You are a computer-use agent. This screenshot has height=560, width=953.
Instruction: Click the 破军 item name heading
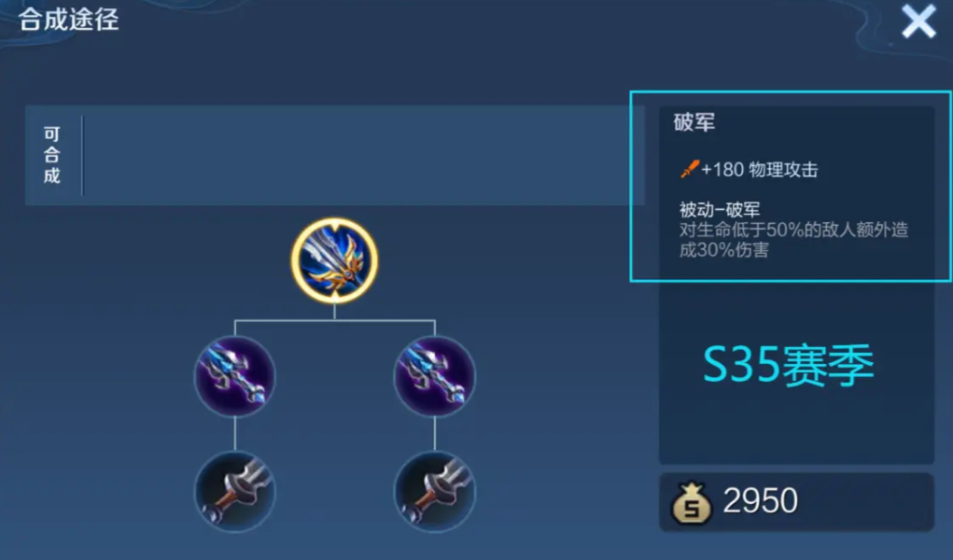[694, 122]
